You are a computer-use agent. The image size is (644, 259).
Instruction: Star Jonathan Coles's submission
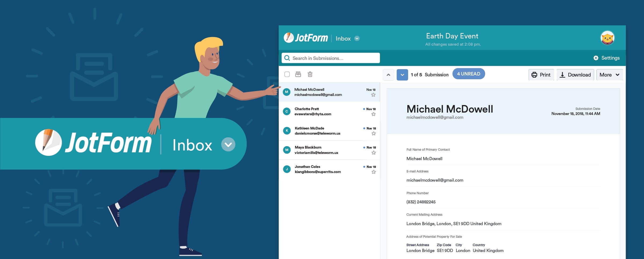pyautogui.click(x=374, y=172)
